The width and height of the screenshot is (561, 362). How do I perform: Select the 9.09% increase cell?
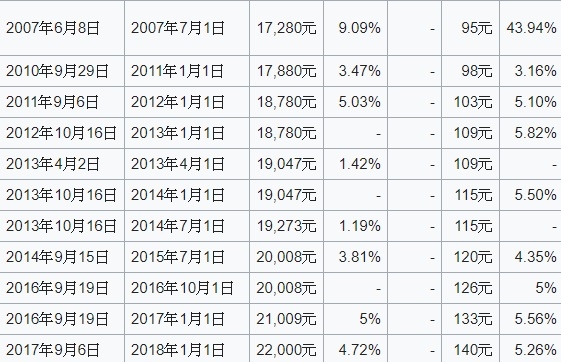[x=355, y=28]
